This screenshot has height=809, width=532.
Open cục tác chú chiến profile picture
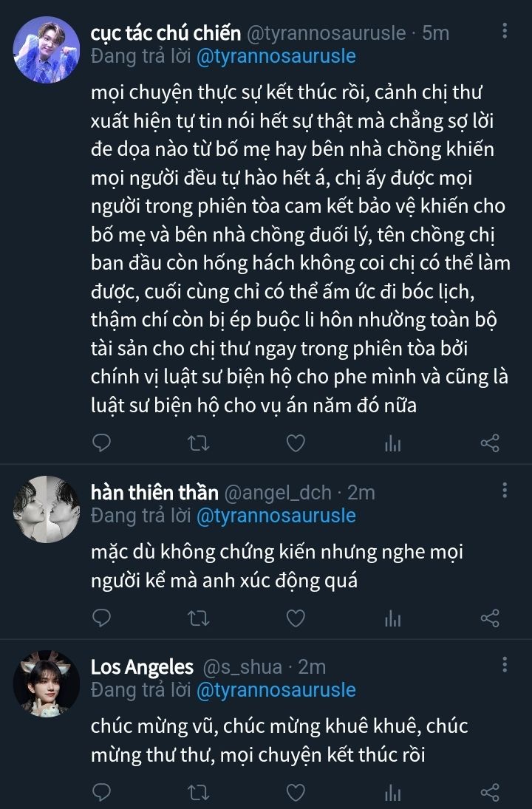pos(47,50)
